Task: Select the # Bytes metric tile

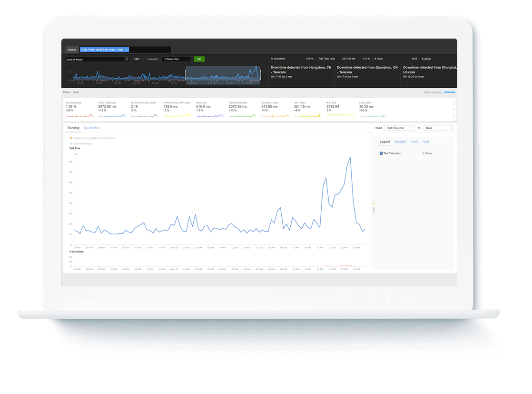Action: coord(340,110)
